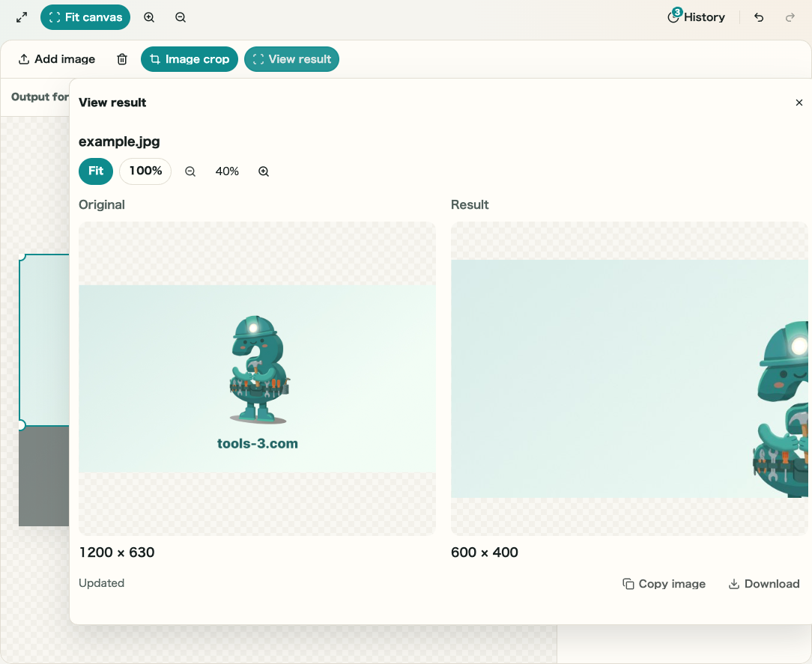Click the Updated status text
Viewport: 812px width, 664px height.
pyautogui.click(x=102, y=583)
